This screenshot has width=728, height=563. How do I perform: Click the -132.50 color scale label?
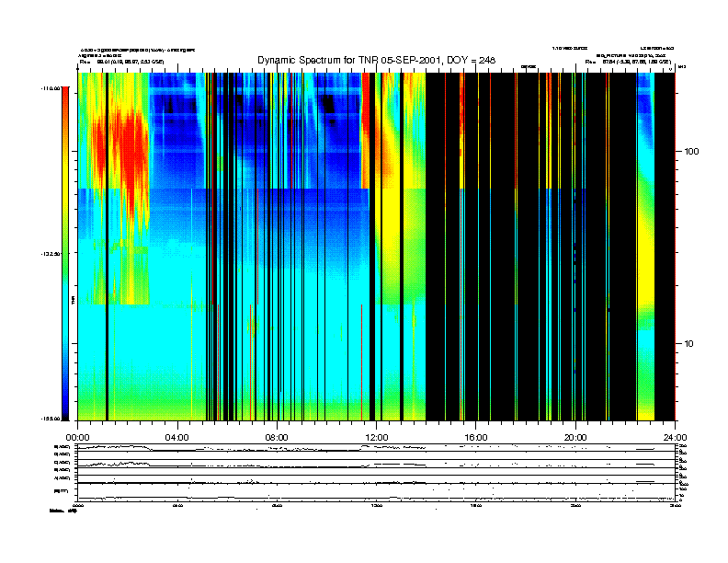tap(51, 254)
